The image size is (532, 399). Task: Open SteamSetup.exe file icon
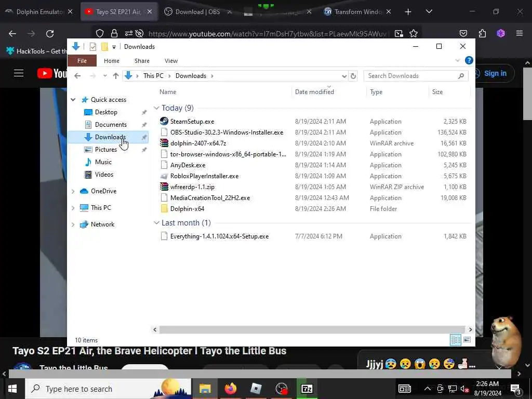coord(164,121)
